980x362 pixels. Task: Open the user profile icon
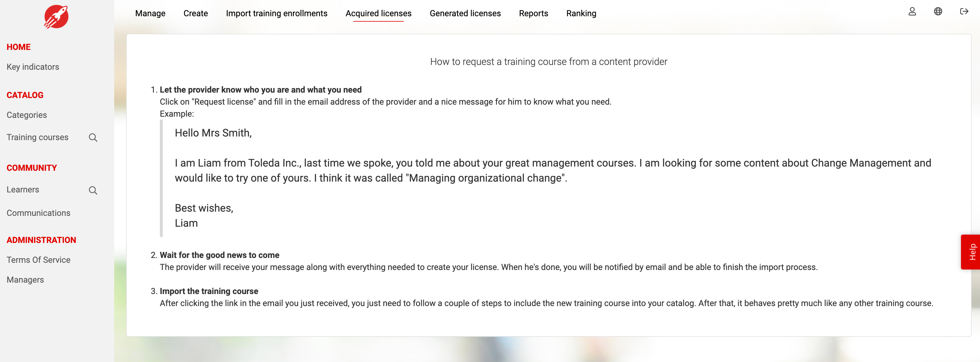tap(912, 12)
